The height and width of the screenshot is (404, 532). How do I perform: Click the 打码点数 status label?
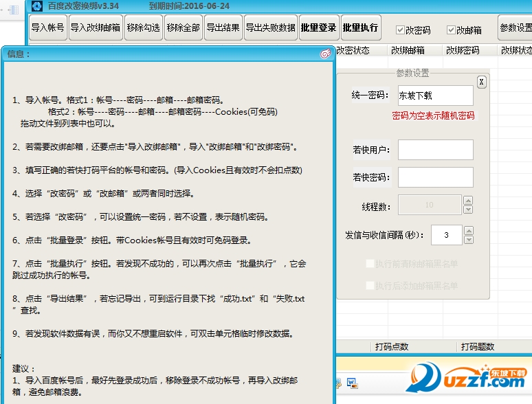coord(392,347)
